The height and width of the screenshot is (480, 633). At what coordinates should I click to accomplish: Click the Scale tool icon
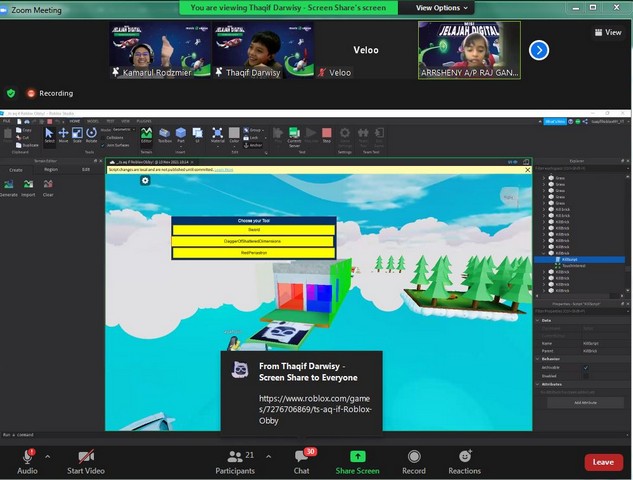click(77, 135)
